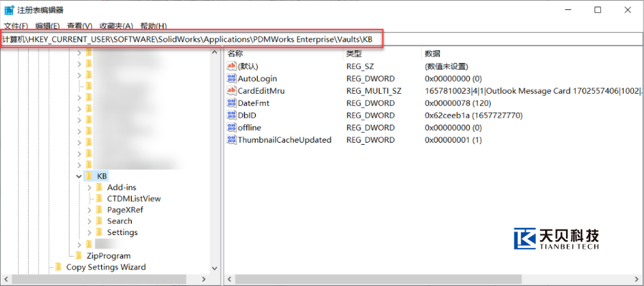Image resolution: width=644 pixels, height=286 pixels.
Task: Select the offline value name
Action: click(x=249, y=128)
